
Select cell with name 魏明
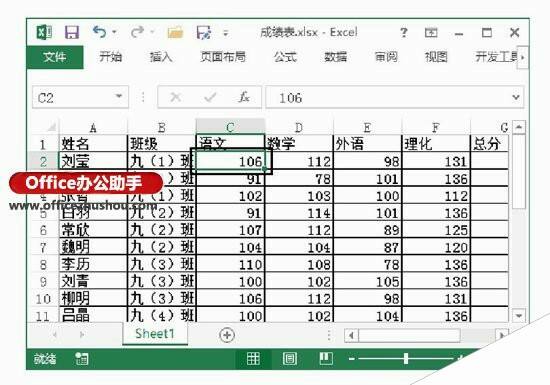93,247
